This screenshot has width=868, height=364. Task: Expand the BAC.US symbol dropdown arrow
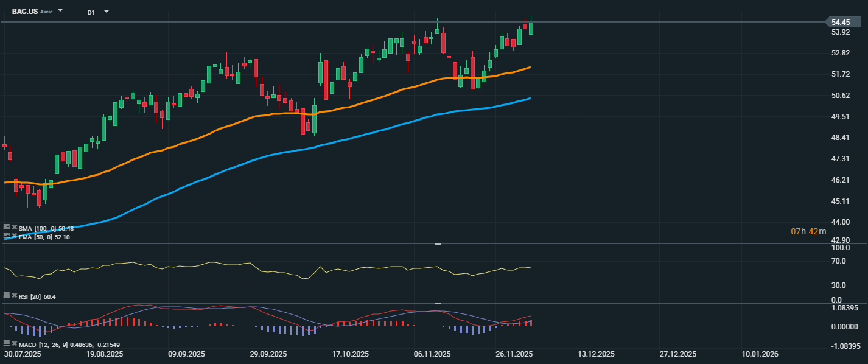coord(60,11)
